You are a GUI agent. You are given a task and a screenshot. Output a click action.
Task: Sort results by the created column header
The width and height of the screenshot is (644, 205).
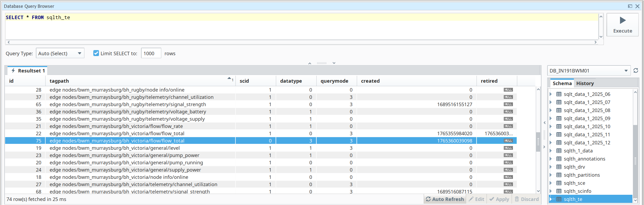pyautogui.click(x=417, y=81)
